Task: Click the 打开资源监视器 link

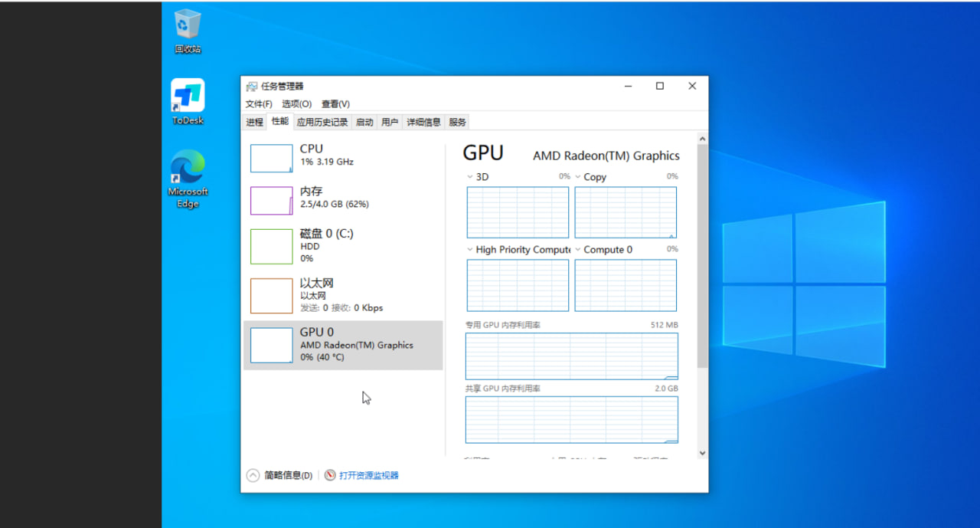Action: click(x=369, y=475)
